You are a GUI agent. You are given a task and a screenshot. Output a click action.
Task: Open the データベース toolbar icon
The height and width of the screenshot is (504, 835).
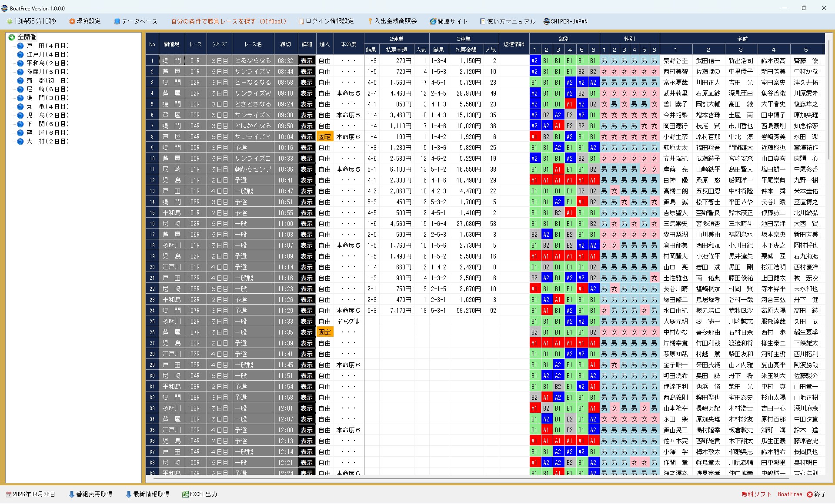[117, 21]
